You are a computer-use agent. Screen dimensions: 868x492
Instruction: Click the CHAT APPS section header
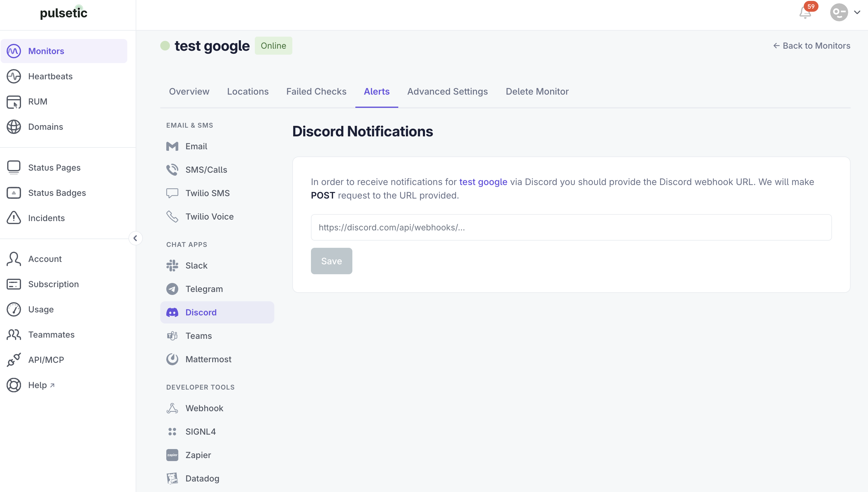point(187,244)
